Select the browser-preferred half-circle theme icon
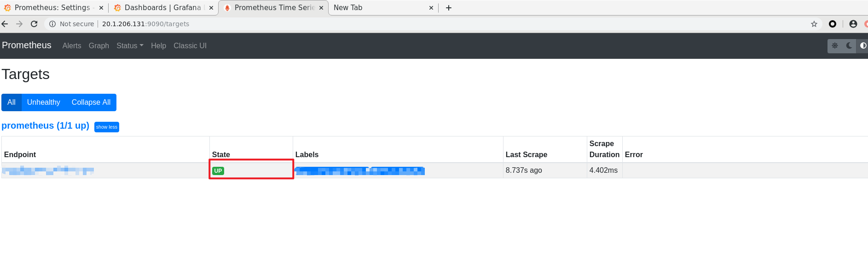This screenshot has height=278, width=868. coord(863,46)
